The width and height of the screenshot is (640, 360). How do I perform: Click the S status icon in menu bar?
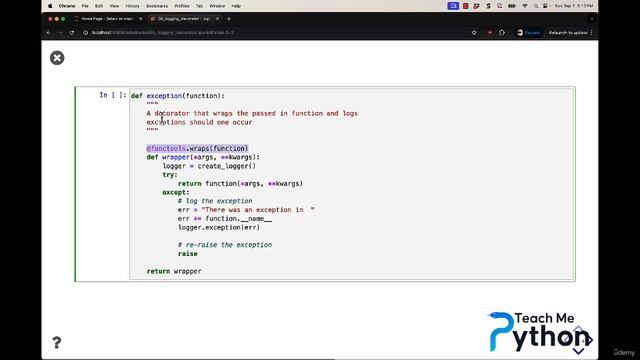coord(488,6)
